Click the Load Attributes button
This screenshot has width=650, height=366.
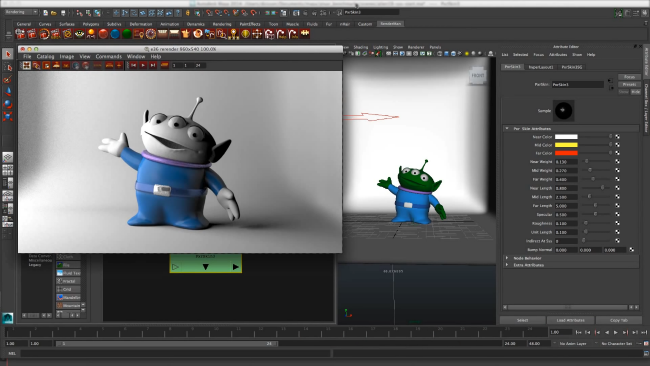570,320
